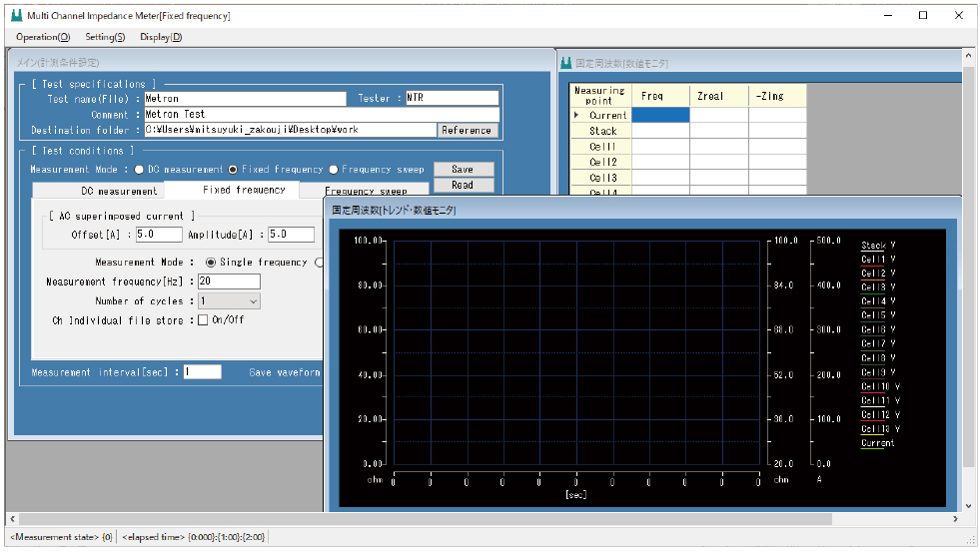980x552 pixels.
Task: Click the trend monitor window title bar
Action: [x=642, y=211]
